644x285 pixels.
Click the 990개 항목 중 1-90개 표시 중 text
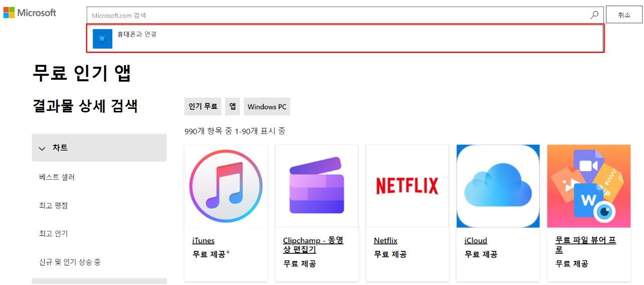(x=235, y=131)
